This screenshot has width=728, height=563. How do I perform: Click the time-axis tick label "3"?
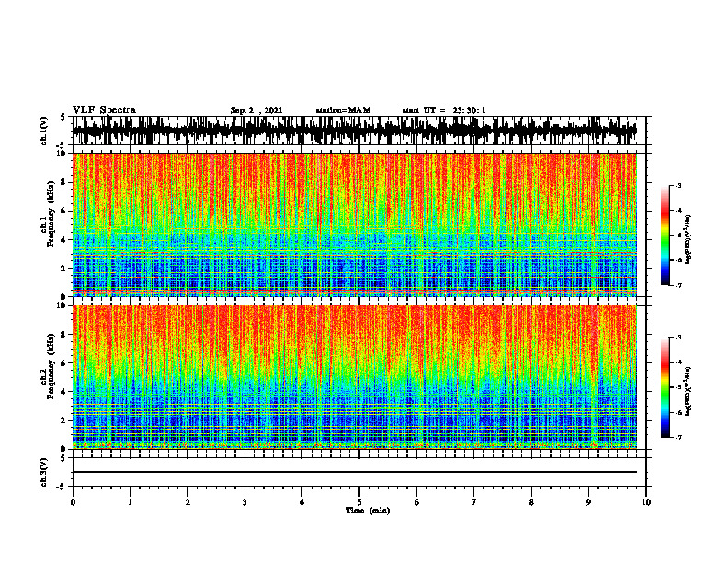click(245, 502)
